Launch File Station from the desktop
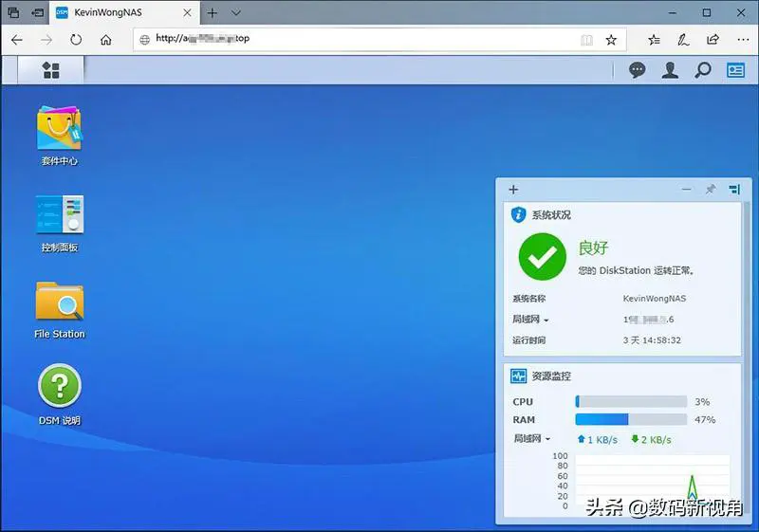The image size is (759, 532). click(59, 302)
